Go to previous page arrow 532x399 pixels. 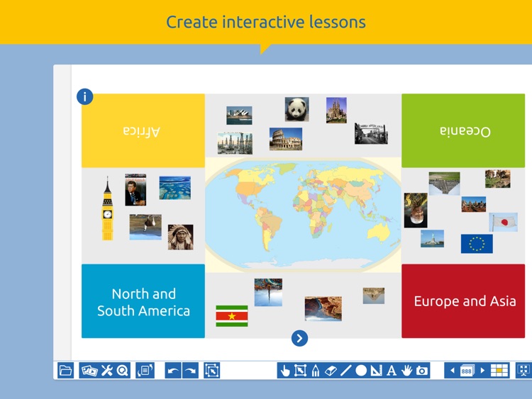(x=452, y=371)
